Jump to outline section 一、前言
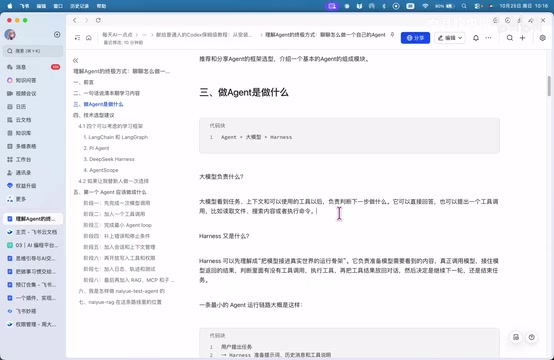The height and width of the screenshot is (360, 554). 83,82
